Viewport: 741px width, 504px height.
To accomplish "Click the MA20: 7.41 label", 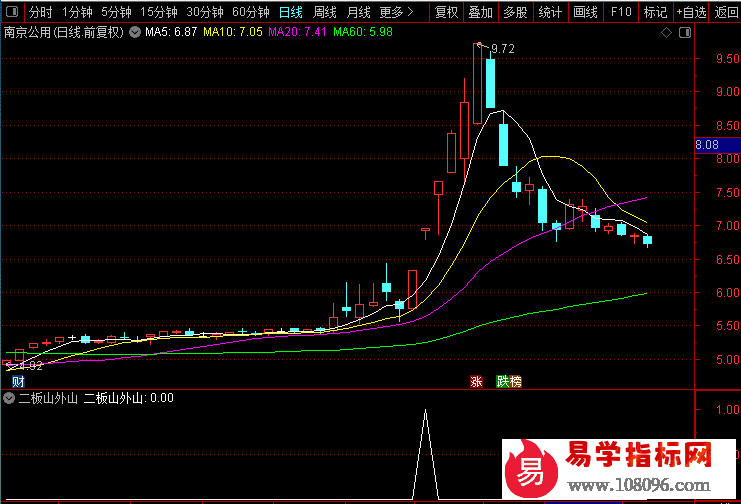I will coord(297,32).
